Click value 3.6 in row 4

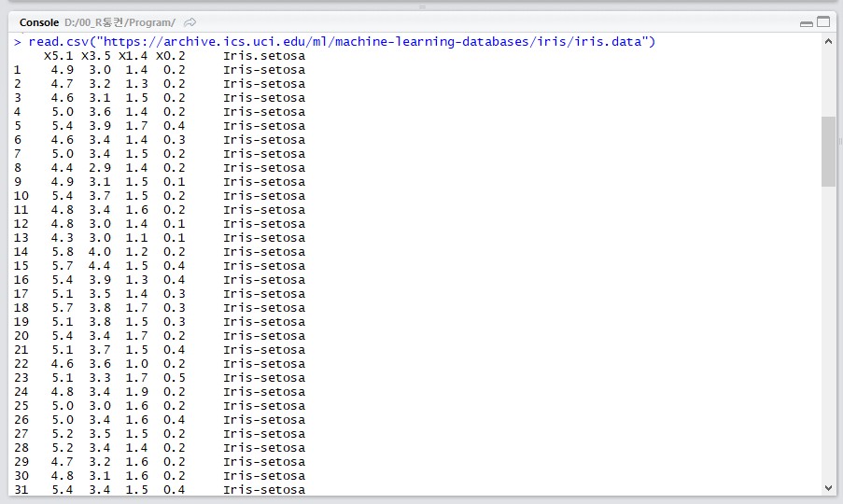coord(100,112)
